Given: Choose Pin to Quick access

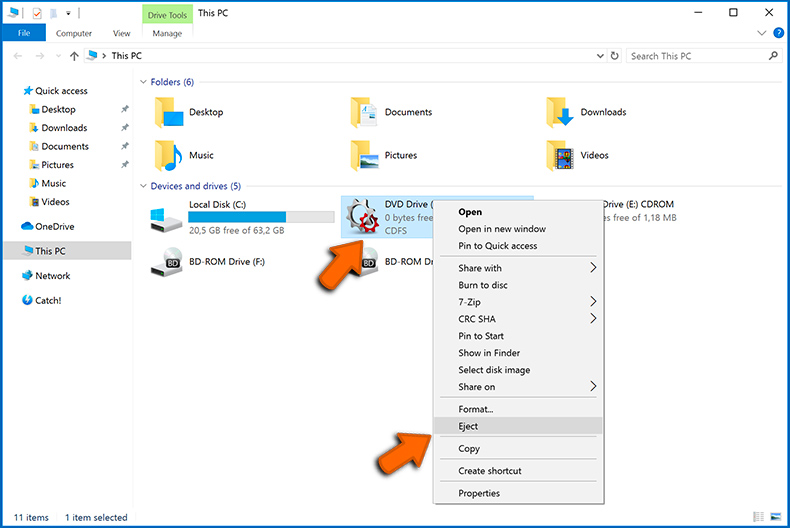Looking at the screenshot, I should (x=518, y=246).
